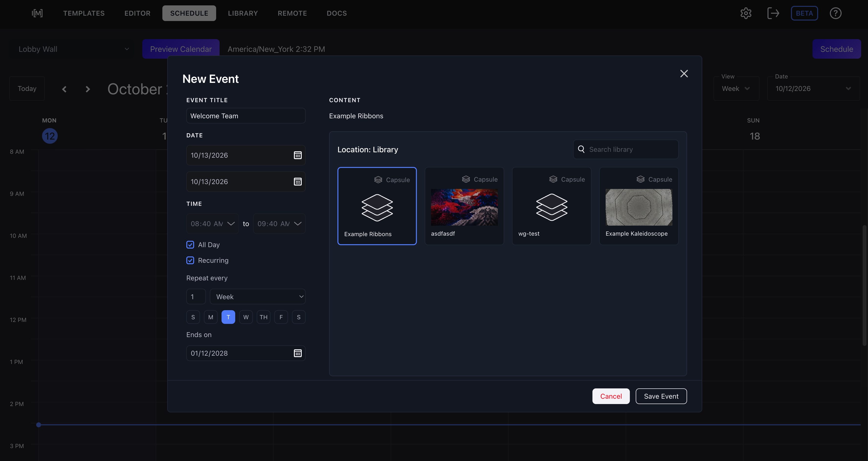Switch to the Editor tab

[137, 13]
